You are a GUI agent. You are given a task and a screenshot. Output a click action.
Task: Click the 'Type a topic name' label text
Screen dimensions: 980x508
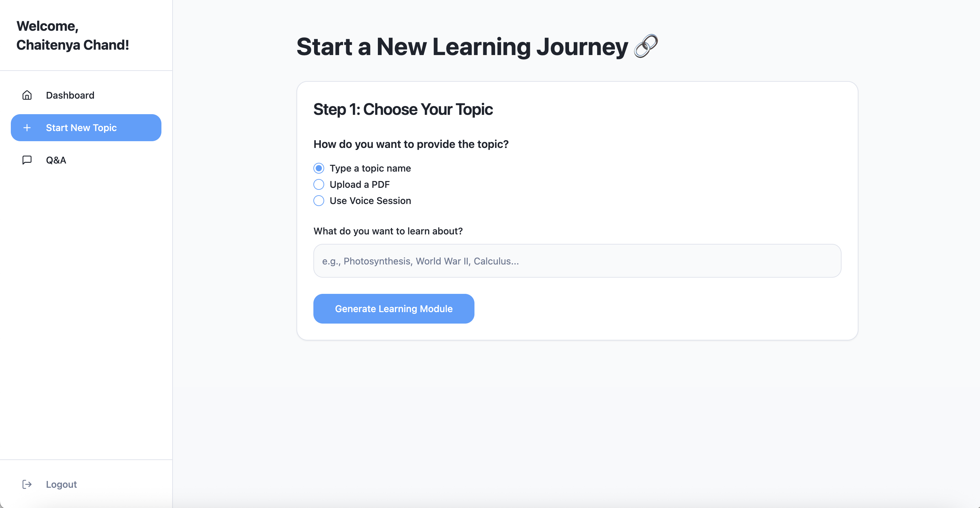click(x=370, y=168)
